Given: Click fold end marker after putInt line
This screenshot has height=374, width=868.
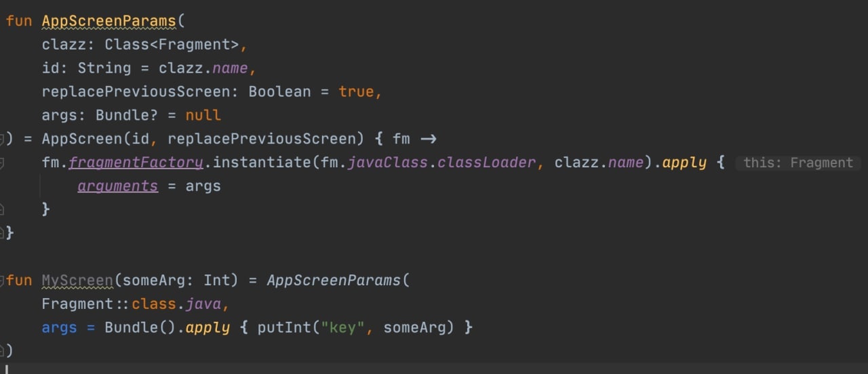Looking at the screenshot, I should coord(2,350).
